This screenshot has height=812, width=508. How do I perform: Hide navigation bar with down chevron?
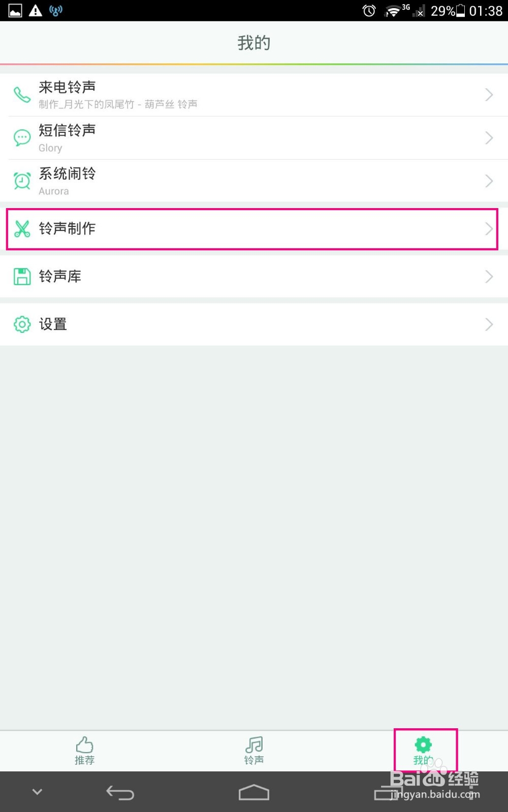(37, 792)
